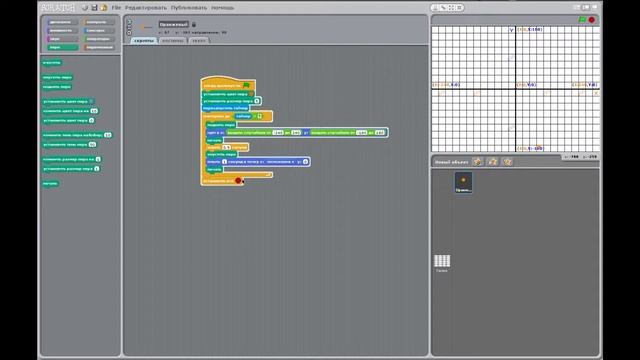640x360 pixels.
Task: Toggle the sprite lock icon next to the name
Action: click(194, 24)
